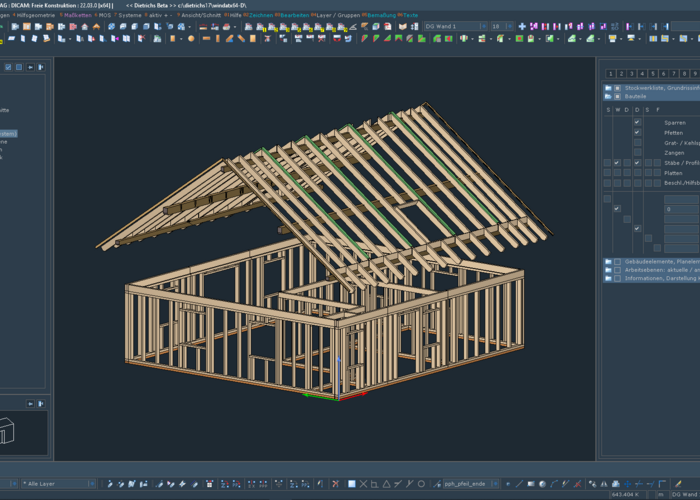Toggle the W column checkbox for Stäbe / Profile
Image resolution: width=700 pixels, height=500 pixels.
(x=617, y=163)
